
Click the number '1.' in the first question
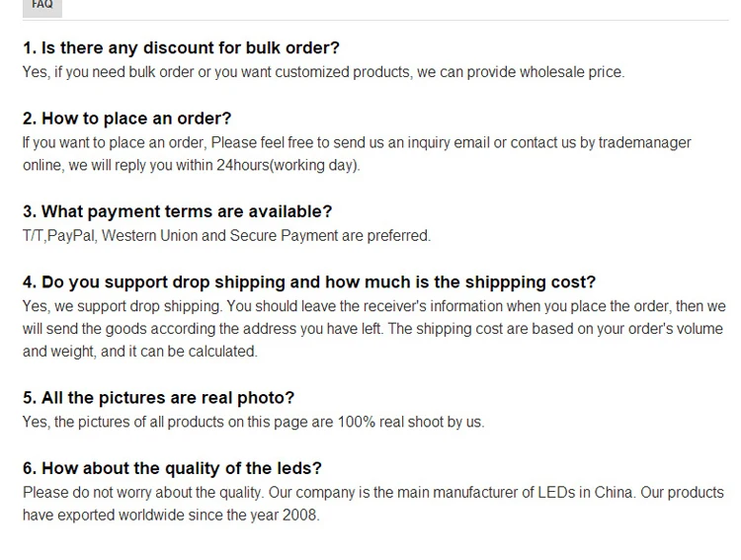click(x=30, y=47)
